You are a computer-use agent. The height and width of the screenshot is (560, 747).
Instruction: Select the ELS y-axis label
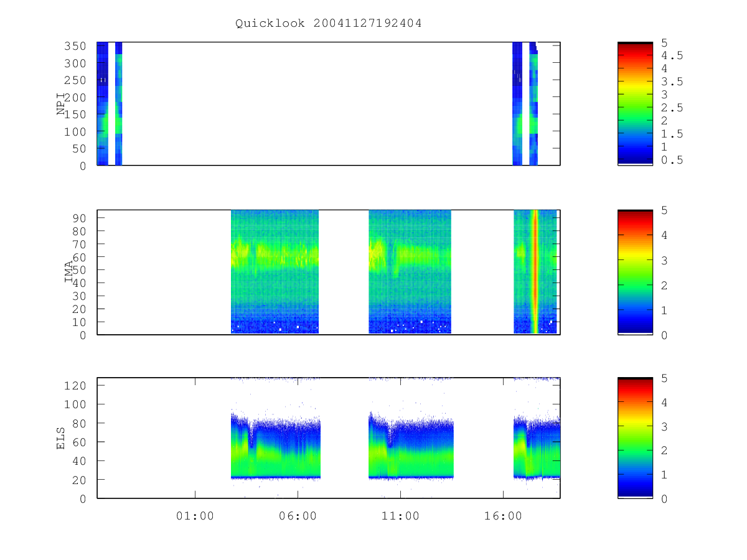61,438
